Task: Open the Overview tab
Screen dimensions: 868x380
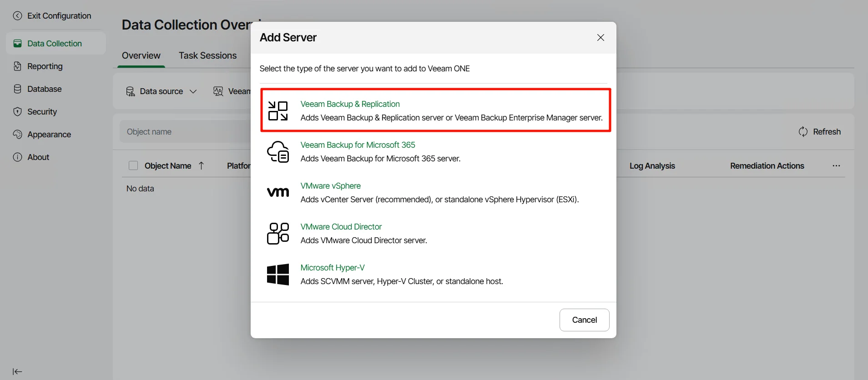Action: 141,55
